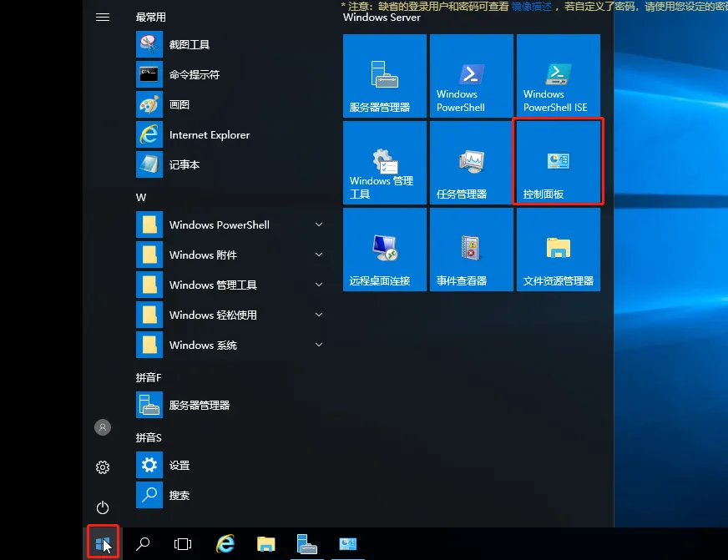Start the 画图 application
This screenshot has height=560, width=728.
pyautogui.click(x=178, y=104)
